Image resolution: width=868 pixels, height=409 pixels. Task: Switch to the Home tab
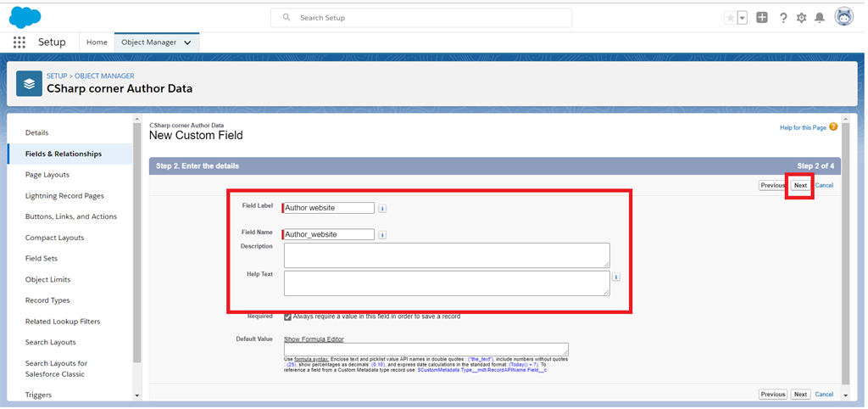(97, 42)
